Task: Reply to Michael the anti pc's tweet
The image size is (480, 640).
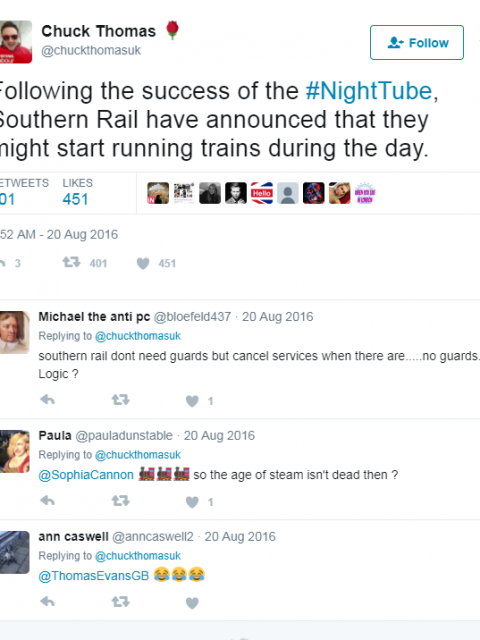Action: point(48,400)
